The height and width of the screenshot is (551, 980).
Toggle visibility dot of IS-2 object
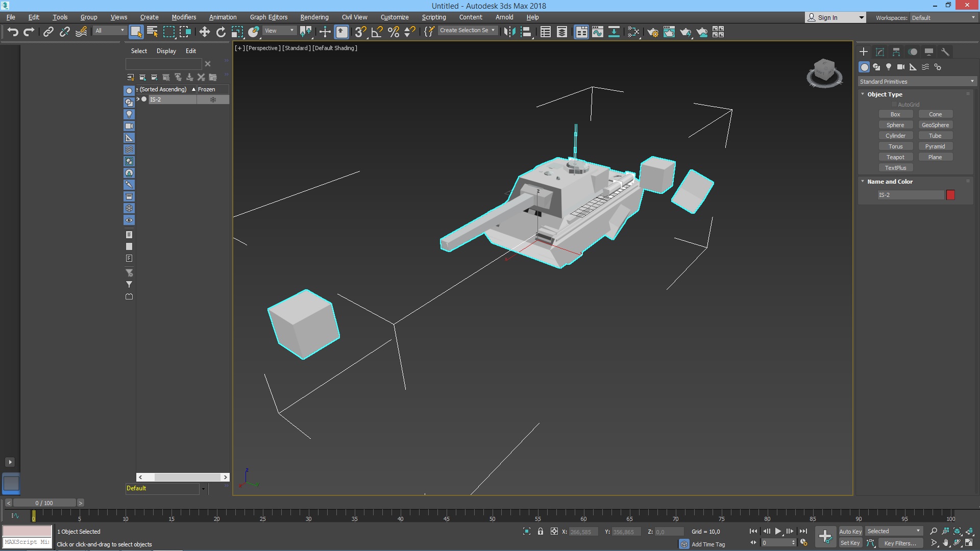point(144,99)
